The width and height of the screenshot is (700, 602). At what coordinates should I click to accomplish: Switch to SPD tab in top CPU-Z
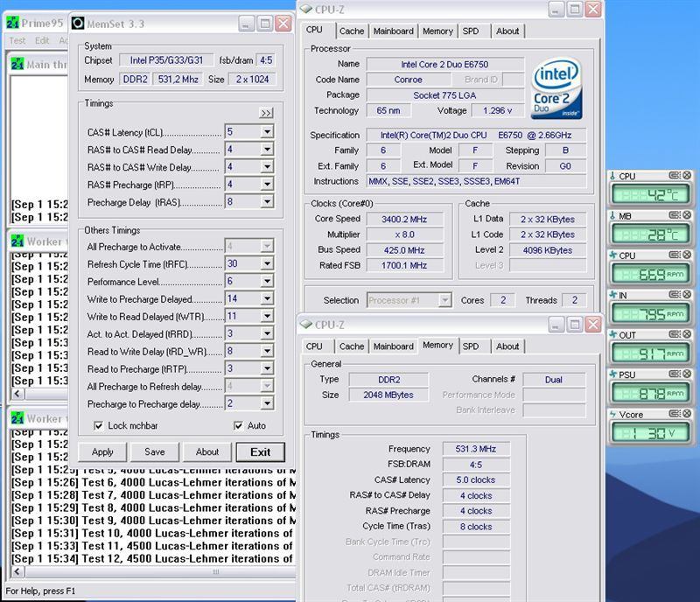471,31
